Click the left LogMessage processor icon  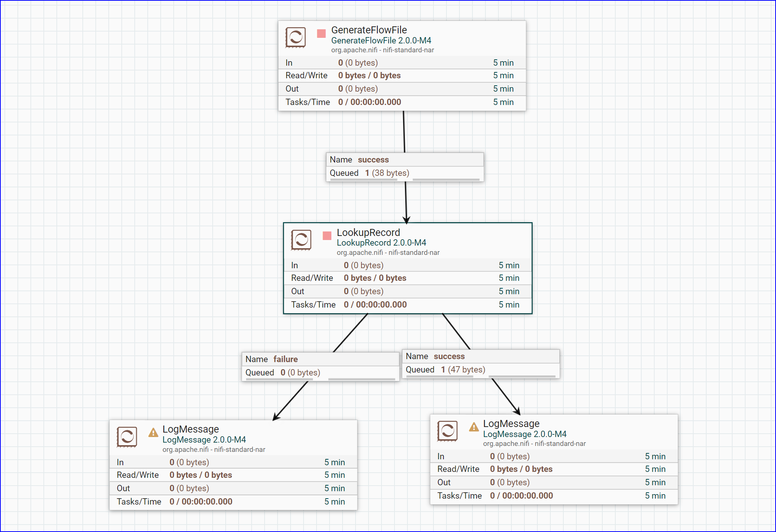tap(127, 437)
